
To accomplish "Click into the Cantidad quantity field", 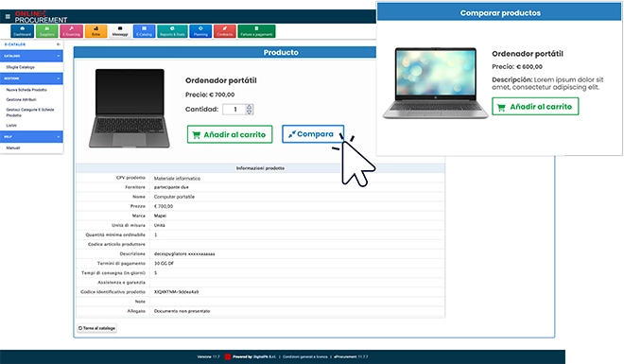I will click(234, 109).
